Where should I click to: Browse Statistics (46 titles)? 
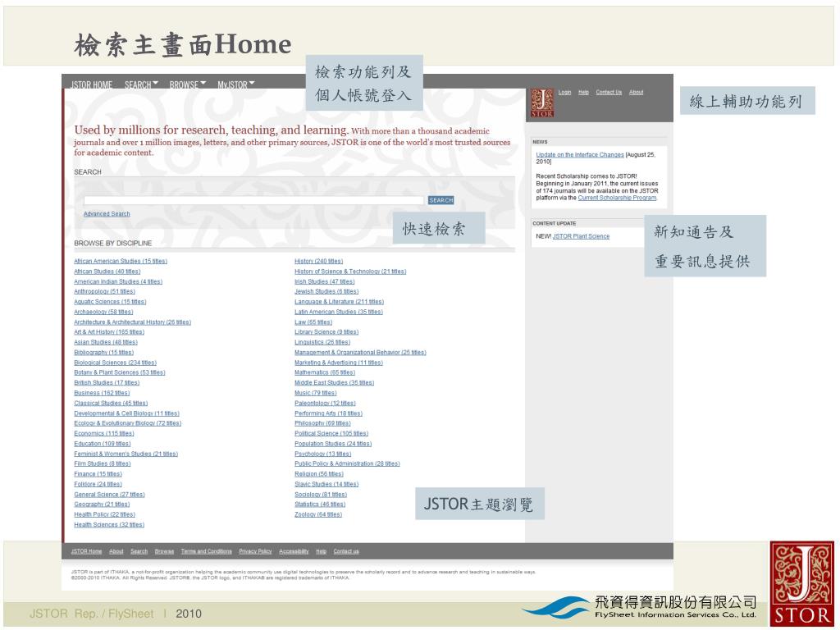click(x=320, y=504)
